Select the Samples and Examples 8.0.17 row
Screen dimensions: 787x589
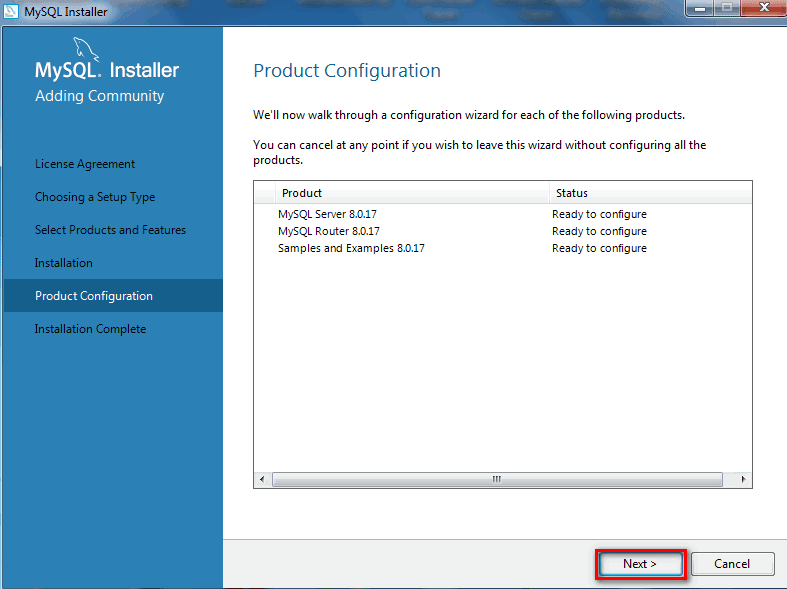pyautogui.click(x=502, y=248)
